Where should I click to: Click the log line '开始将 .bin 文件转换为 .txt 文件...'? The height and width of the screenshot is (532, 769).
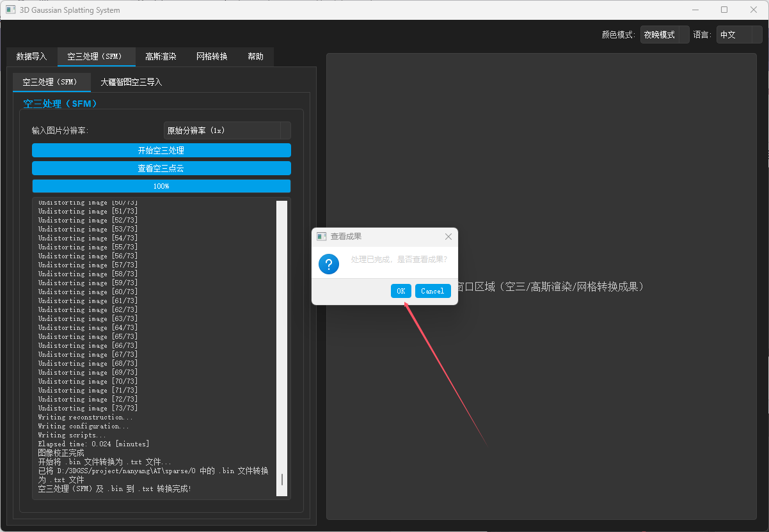[x=104, y=462]
